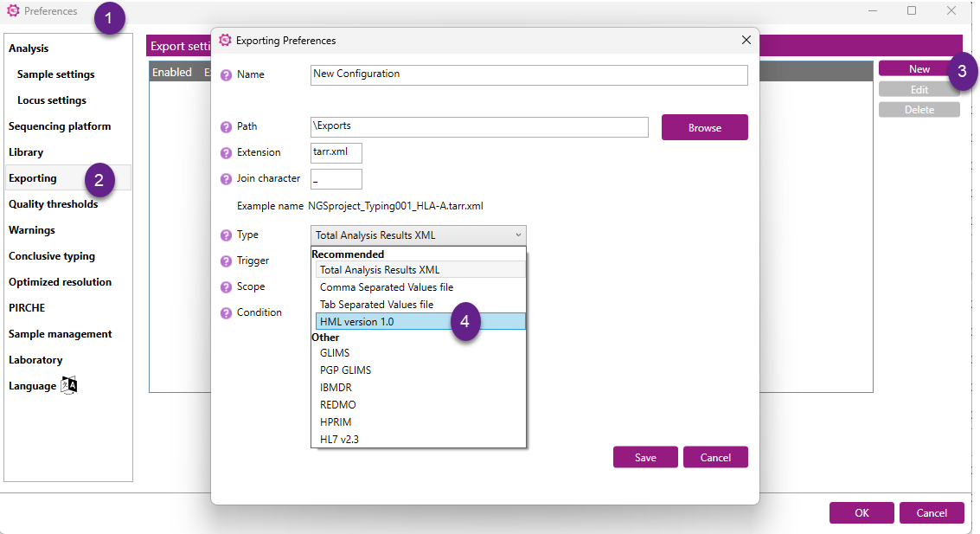Click the Enabled column header

[x=172, y=72]
